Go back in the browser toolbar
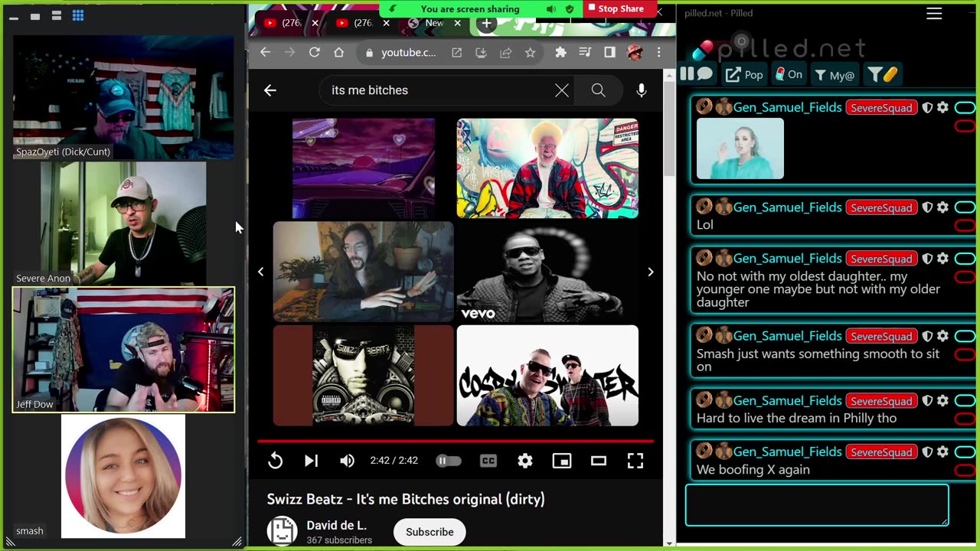The width and height of the screenshot is (980, 551). (265, 52)
